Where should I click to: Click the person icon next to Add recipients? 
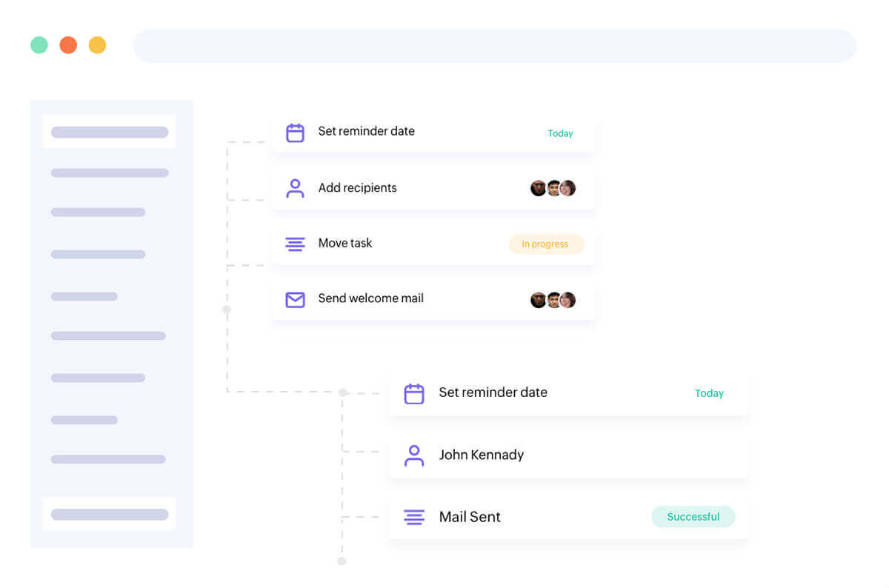coord(295,187)
